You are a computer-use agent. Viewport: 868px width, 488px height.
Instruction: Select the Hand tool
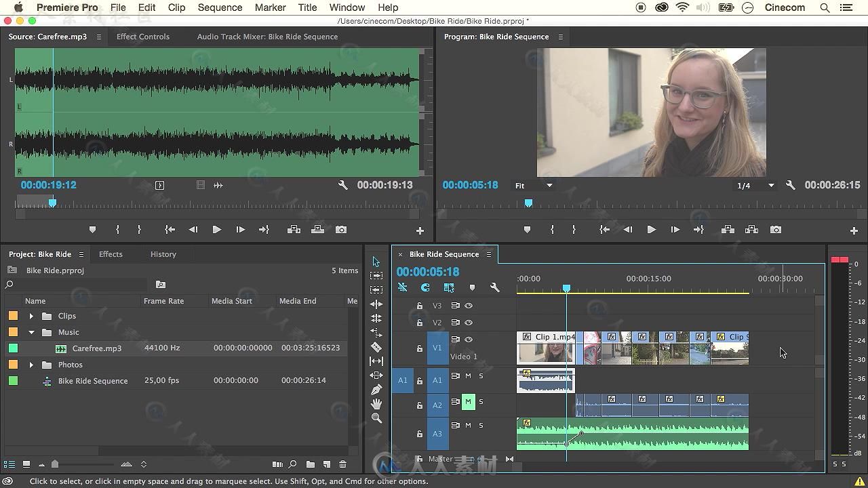376,404
